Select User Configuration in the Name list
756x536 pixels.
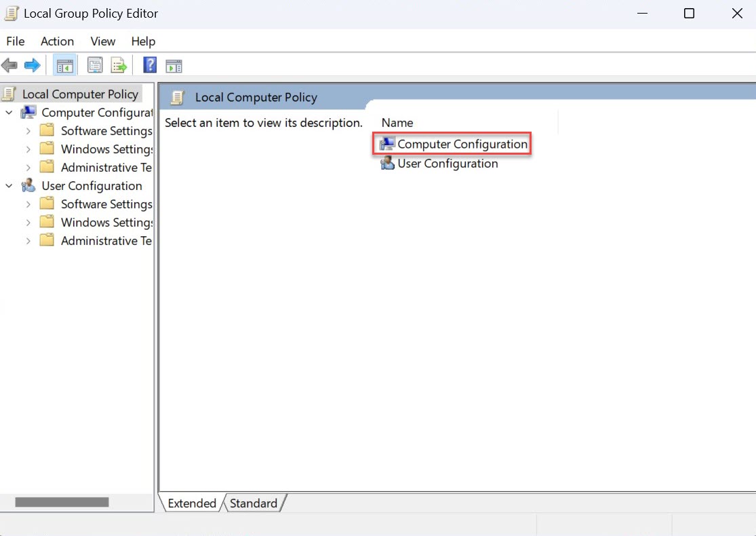click(447, 164)
